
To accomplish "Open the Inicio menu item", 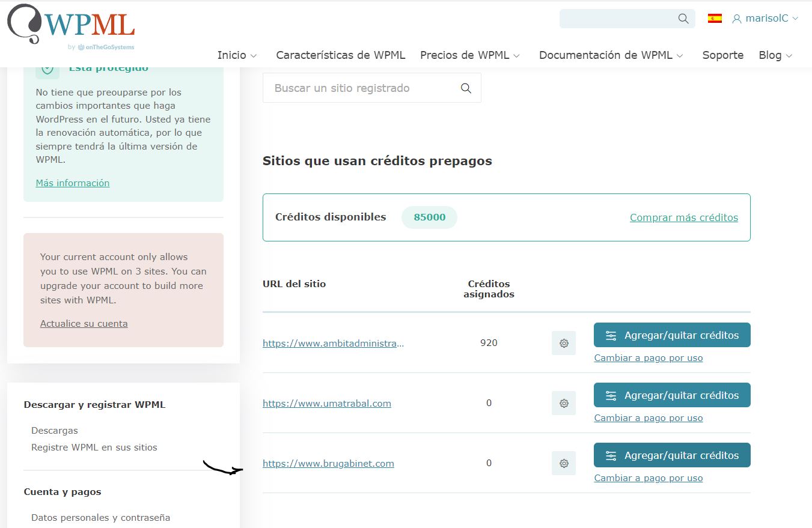I will click(231, 55).
